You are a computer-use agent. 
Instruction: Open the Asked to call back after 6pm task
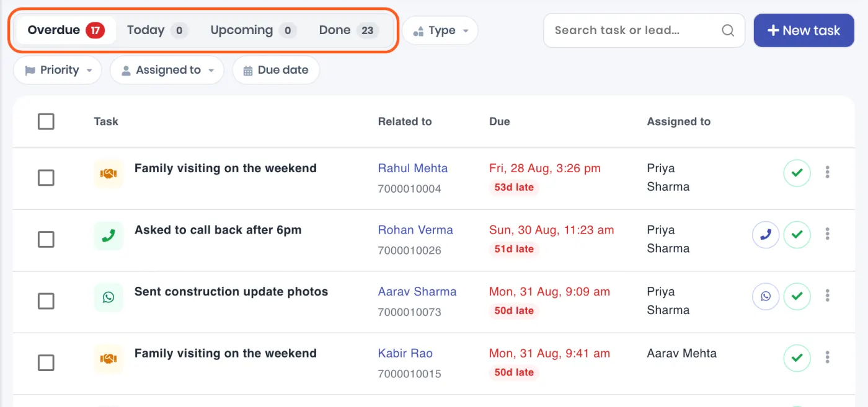click(218, 230)
